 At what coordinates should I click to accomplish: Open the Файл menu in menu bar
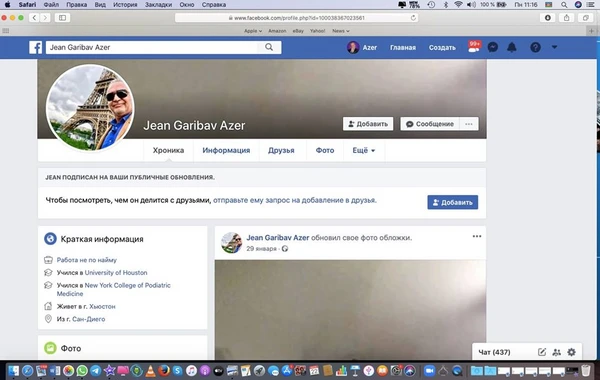(x=51, y=5)
